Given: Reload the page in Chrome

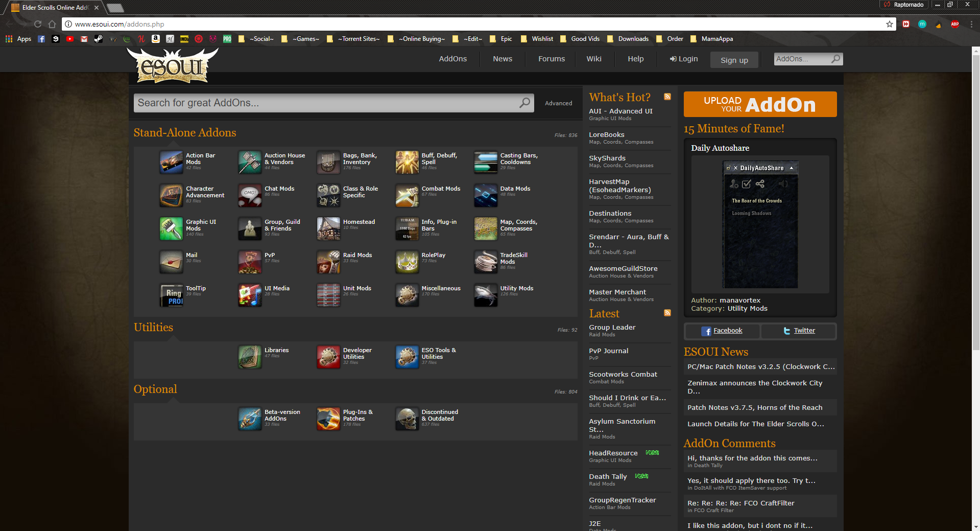Looking at the screenshot, I should click(x=38, y=24).
